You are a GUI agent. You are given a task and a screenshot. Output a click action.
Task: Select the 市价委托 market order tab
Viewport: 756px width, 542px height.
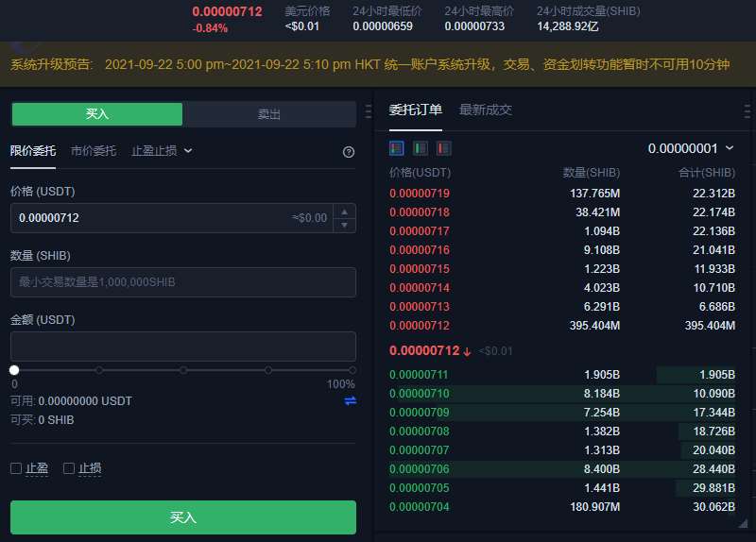94,150
